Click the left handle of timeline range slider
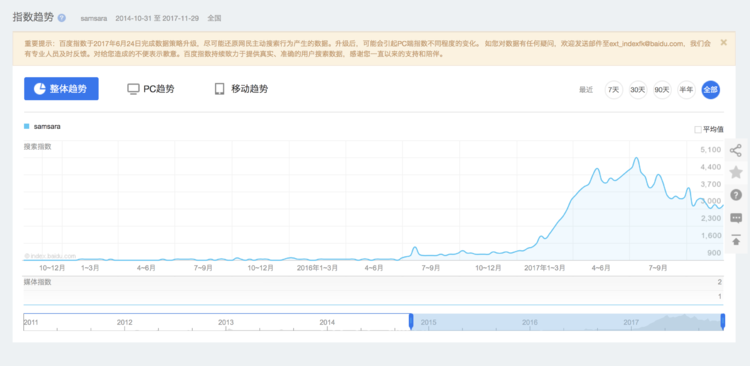 point(411,322)
